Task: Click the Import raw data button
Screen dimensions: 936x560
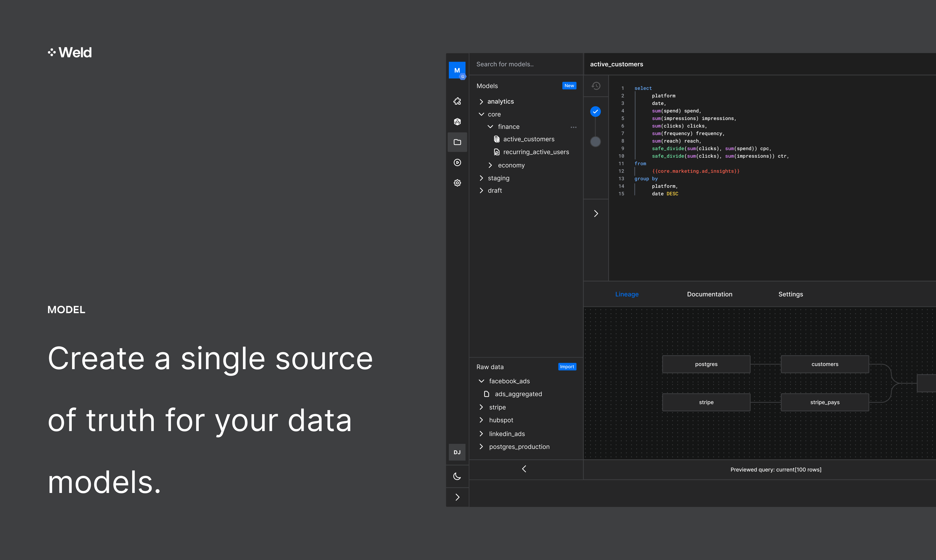Action: (x=567, y=367)
